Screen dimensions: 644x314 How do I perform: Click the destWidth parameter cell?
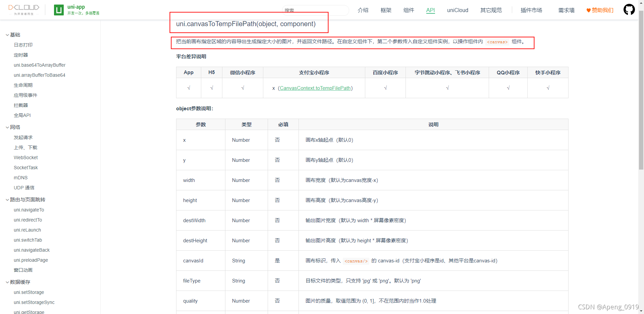click(201, 221)
